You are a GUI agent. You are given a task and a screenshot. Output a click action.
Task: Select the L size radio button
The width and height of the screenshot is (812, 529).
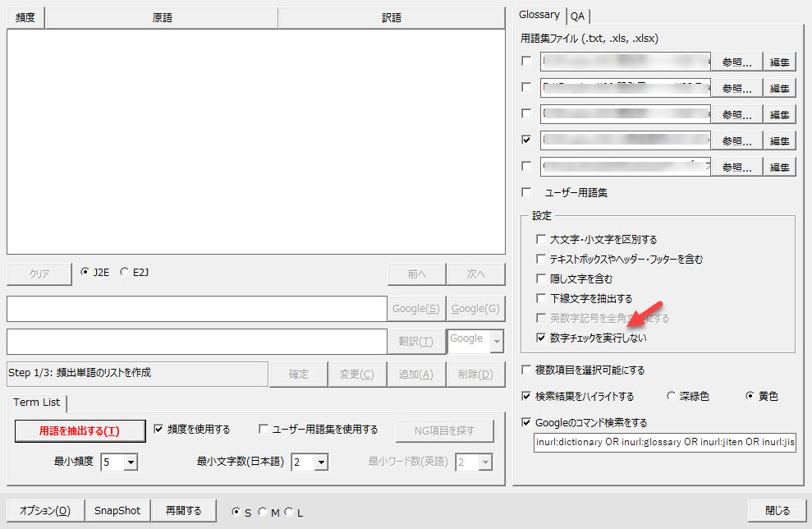(288, 513)
